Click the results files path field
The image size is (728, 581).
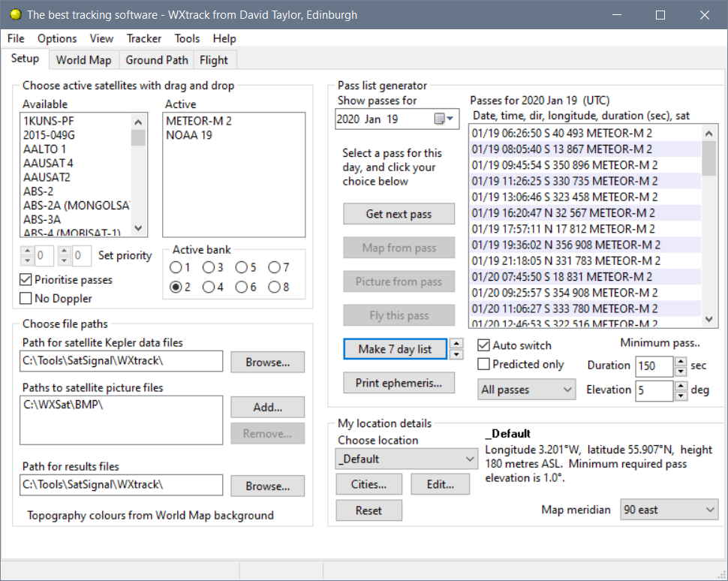[x=121, y=485]
